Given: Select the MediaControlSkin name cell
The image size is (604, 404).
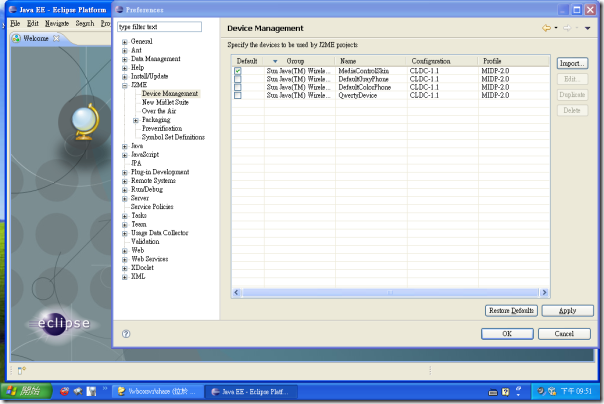Looking at the screenshot, I should [x=364, y=71].
